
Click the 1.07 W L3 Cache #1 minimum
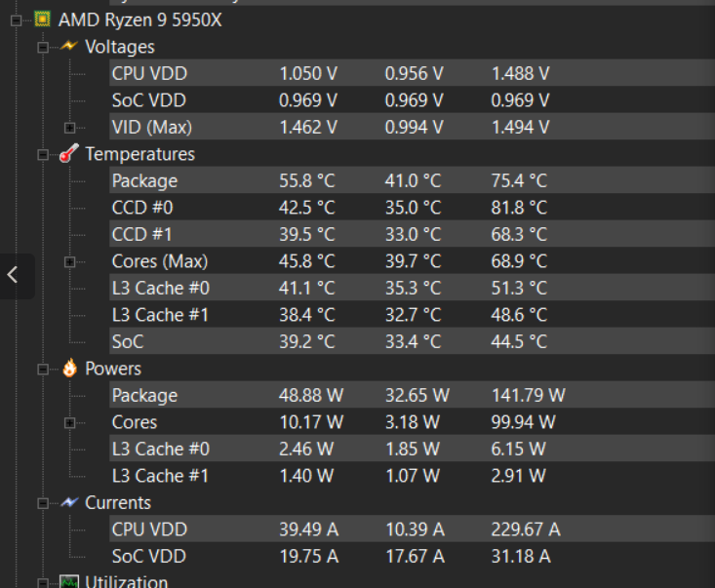(413, 476)
